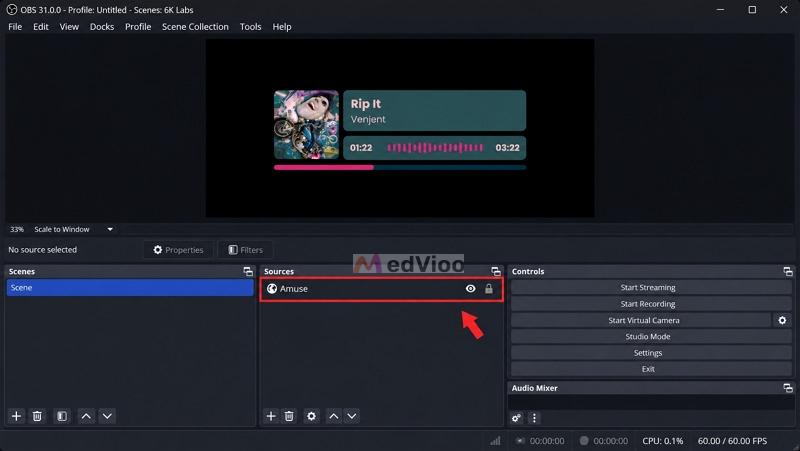Open source Filters button
The image size is (800, 451).
click(245, 250)
